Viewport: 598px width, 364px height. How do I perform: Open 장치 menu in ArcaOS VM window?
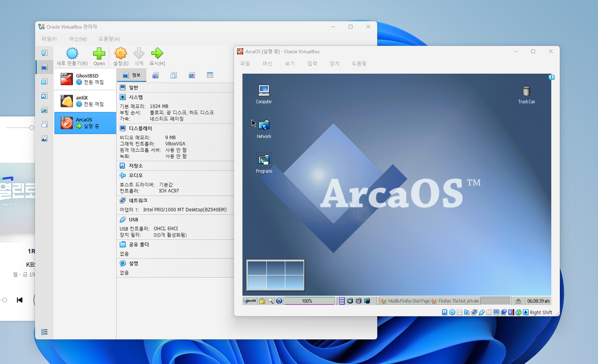(335, 64)
